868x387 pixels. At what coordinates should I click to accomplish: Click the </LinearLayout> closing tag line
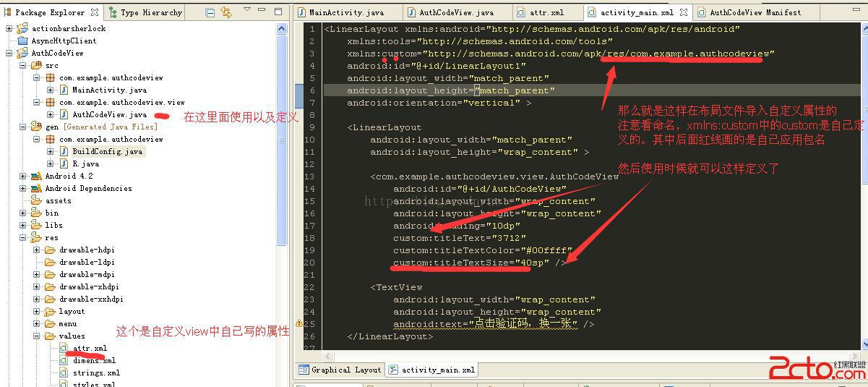click(x=390, y=336)
